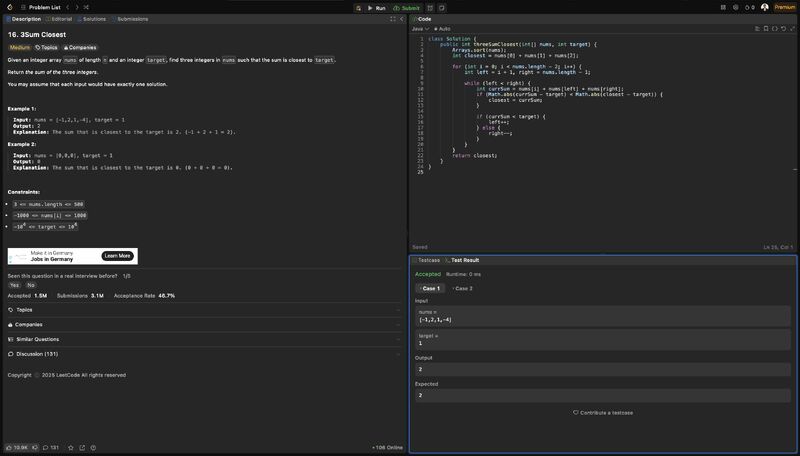This screenshot has height=456, width=800.
Task: Answer No to interview question
Action: [x=31, y=285]
